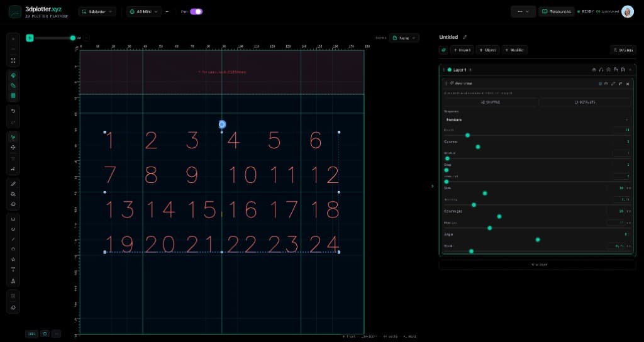644x342 pixels.
Task: Remove the modifier with its X icon
Action: tap(628, 84)
